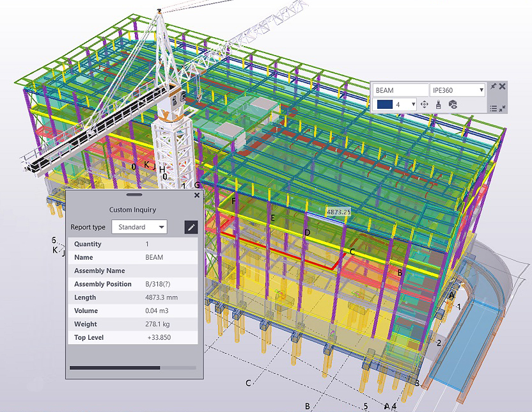Pin the contextual toolbar

point(494,86)
